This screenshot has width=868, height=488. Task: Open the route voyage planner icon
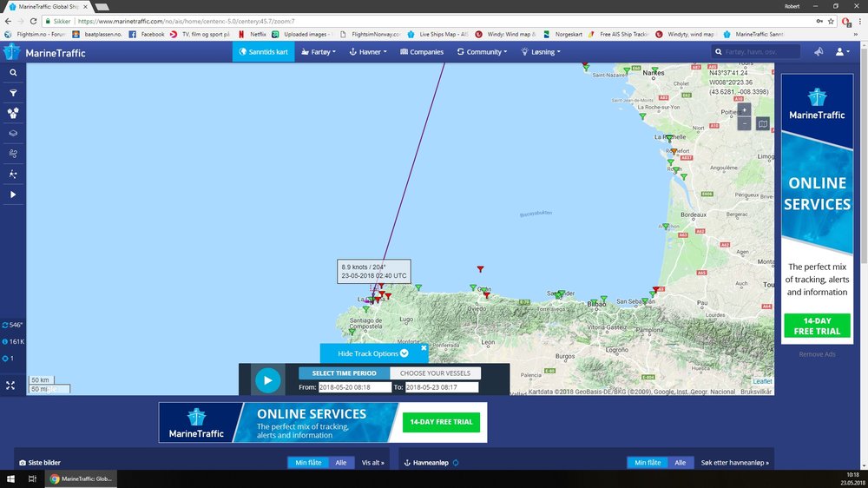13,174
